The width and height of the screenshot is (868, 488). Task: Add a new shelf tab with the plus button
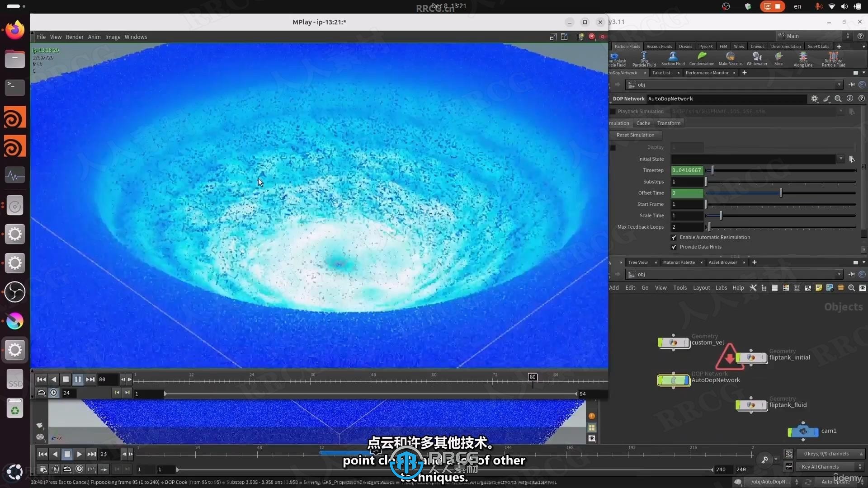coord(839,47)
